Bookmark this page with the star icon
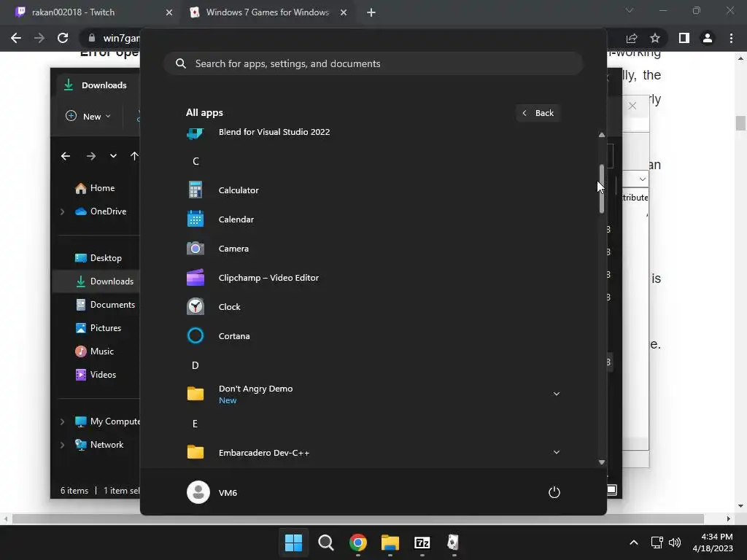This screenshot has height=560, width=747. coord(655,38)
